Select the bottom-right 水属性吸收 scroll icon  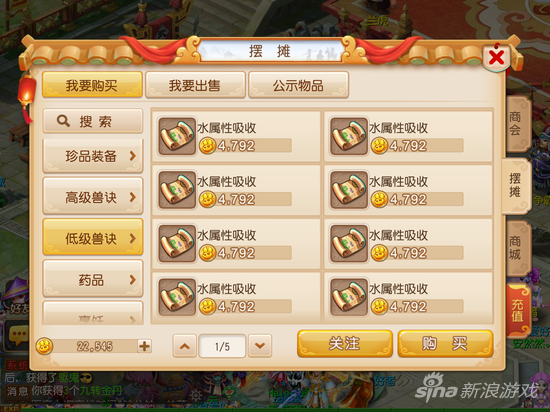[349, 297]
